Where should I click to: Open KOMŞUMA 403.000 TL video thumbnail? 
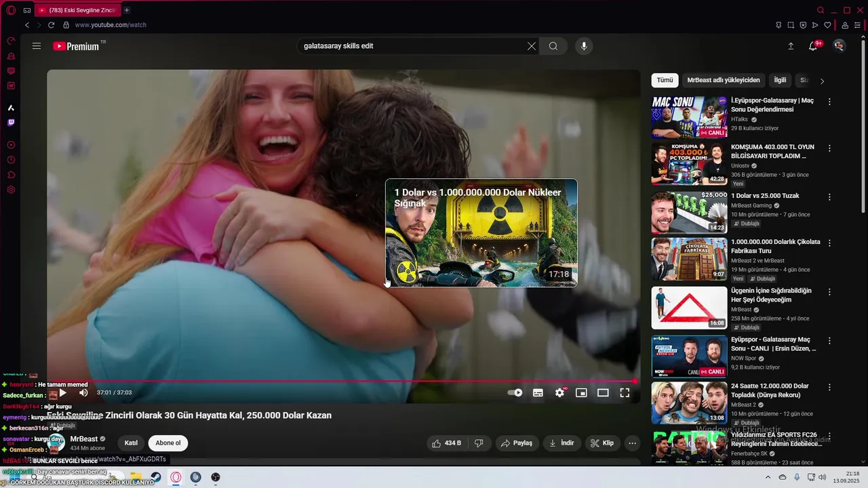(x=689, y=163)
